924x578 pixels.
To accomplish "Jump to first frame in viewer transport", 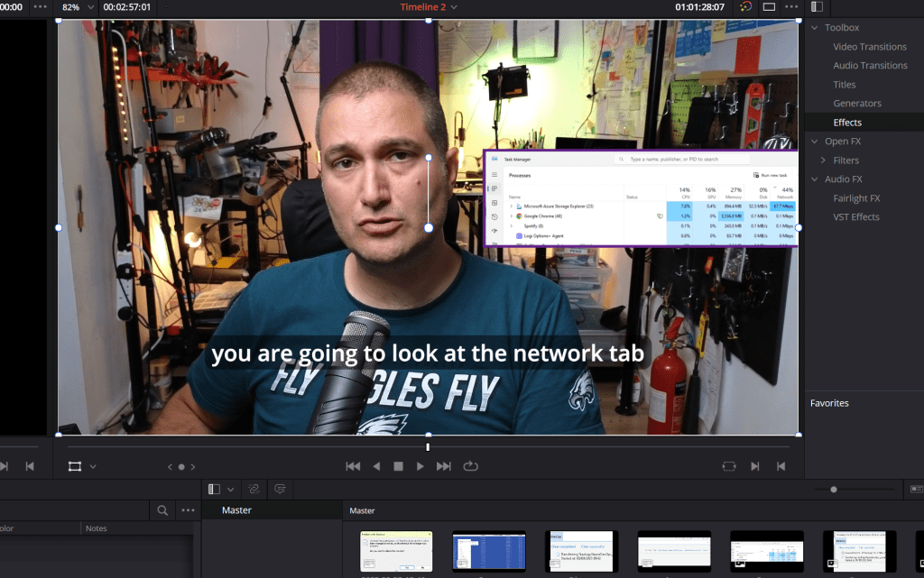I will (353, 466).
